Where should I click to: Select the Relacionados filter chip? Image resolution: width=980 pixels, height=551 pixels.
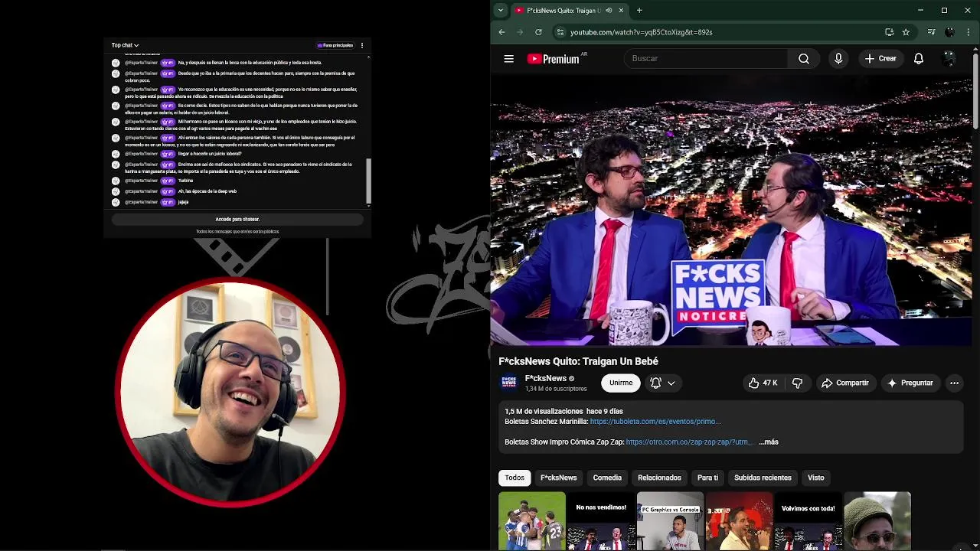point(659,478)
